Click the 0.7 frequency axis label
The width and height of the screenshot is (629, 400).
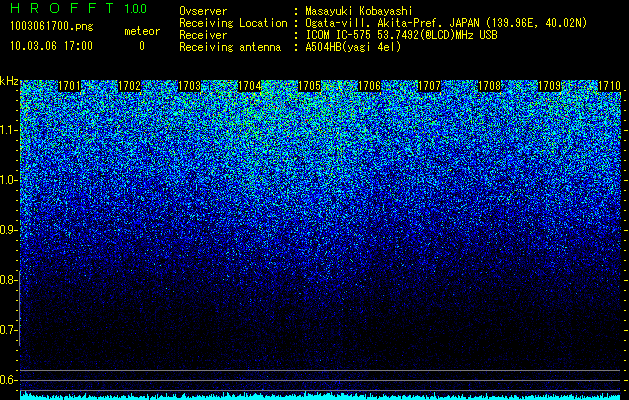tap(8, 330)
